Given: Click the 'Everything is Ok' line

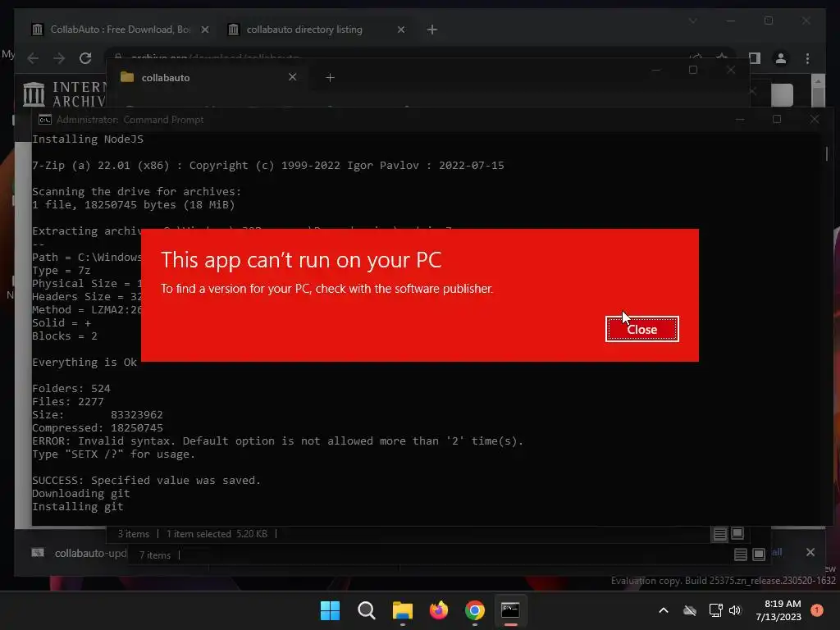Looking at the screenshot, I should [84, 362].
